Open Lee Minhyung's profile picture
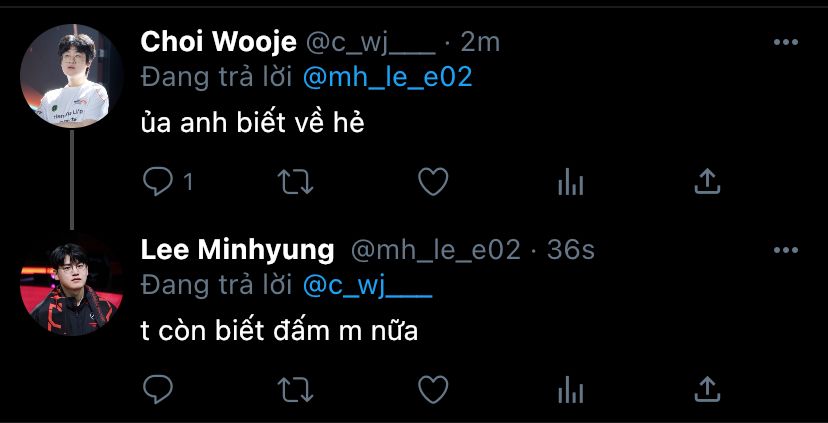828x423 pixels. [72, 284]
